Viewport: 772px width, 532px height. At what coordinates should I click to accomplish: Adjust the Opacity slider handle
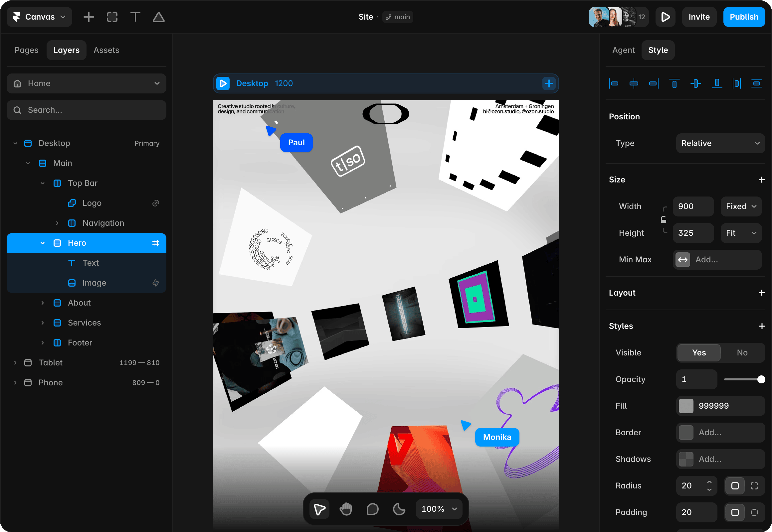click(x=761, y=379)
